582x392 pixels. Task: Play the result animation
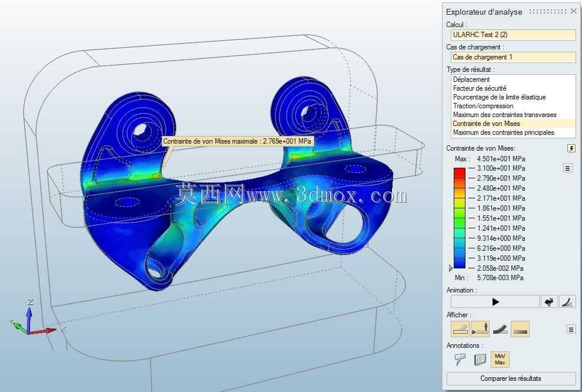[x=495, y=302]
